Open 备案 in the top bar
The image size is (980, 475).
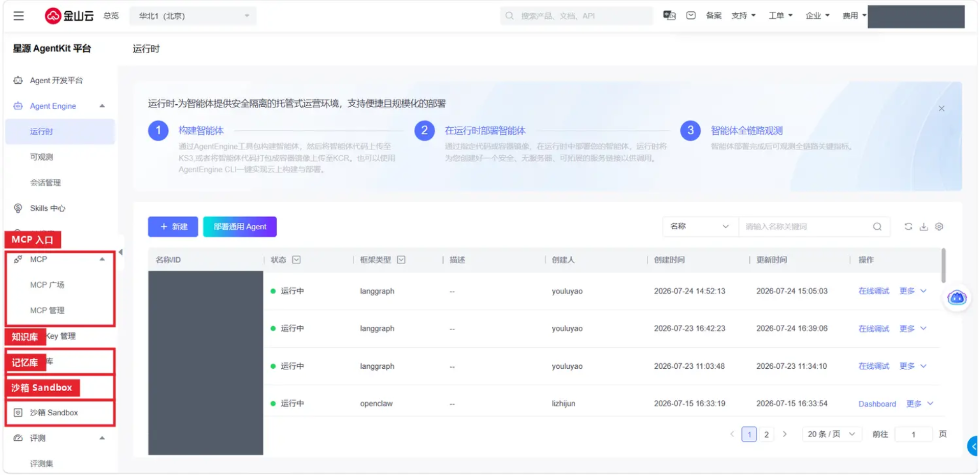pyautogui.click(x=714, y=15)
